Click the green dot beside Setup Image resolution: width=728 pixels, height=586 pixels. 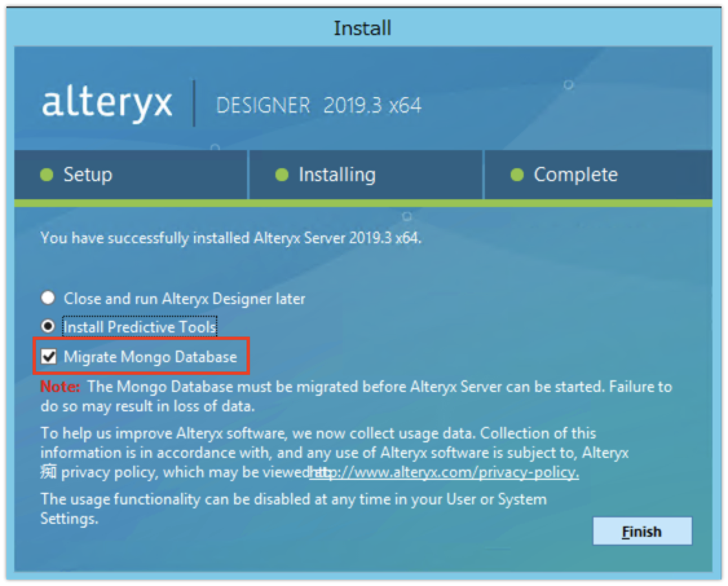[x=45, y=175]
